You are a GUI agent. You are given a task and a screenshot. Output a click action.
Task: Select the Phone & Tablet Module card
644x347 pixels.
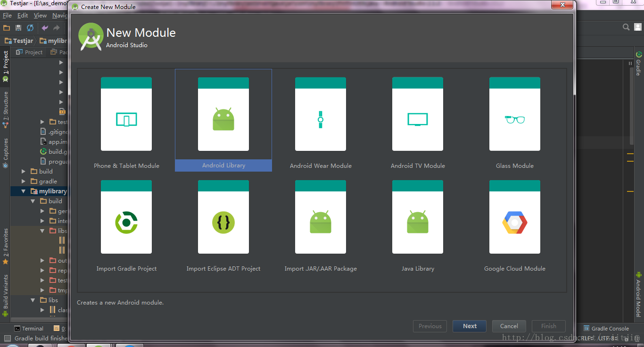pyautogui.click(x=126, y=120)
